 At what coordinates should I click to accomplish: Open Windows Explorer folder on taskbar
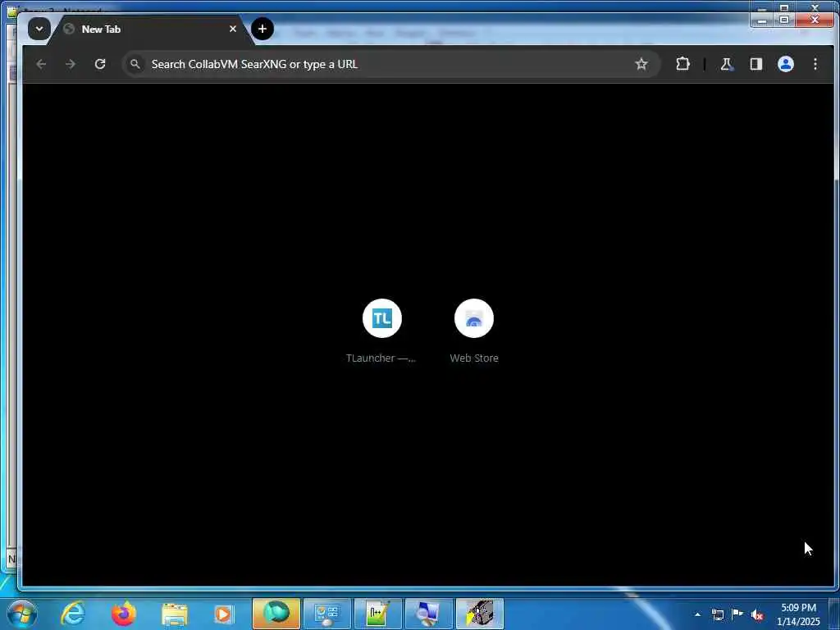[x=174, y=614]
